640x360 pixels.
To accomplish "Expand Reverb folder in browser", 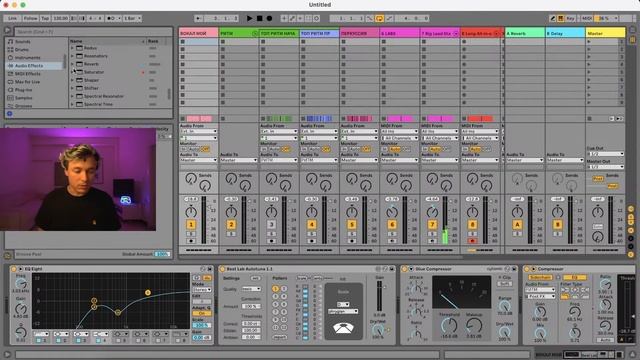I will [72, 64].
